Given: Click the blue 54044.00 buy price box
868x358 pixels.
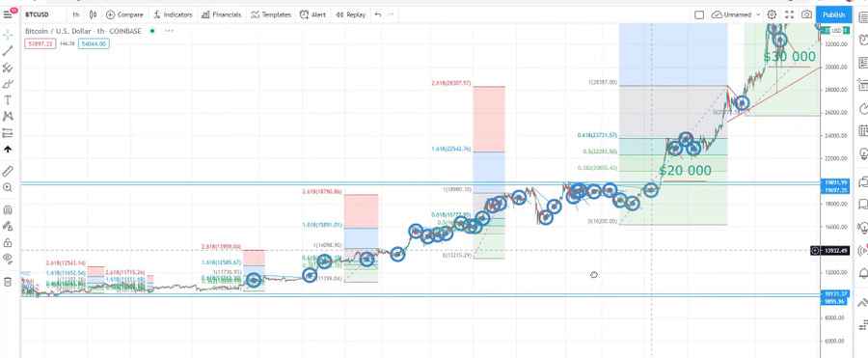Looking at the screenshot, I should click(94, 43).
